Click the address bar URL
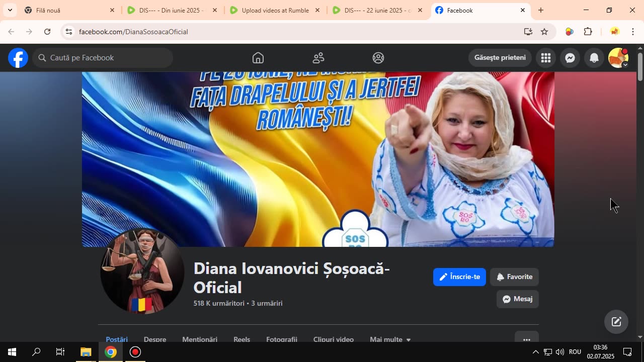The image size is (644, 362). (x=133, y=32)
